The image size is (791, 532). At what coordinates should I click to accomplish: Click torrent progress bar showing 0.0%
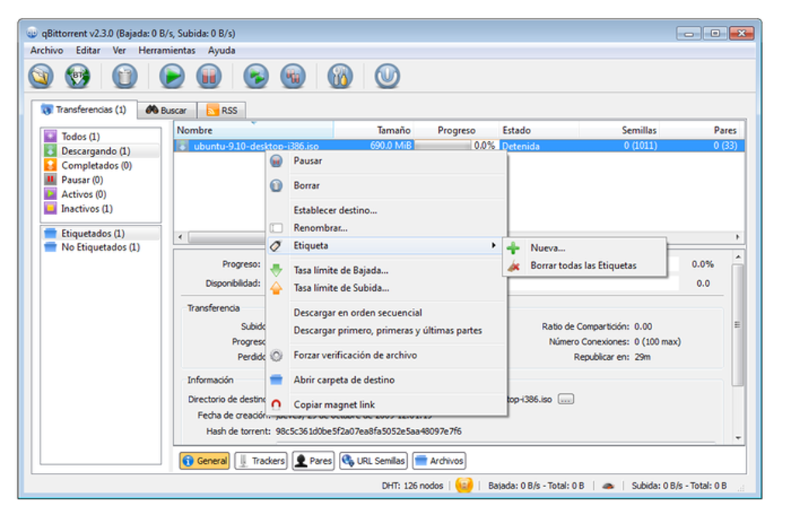[455, 146]
